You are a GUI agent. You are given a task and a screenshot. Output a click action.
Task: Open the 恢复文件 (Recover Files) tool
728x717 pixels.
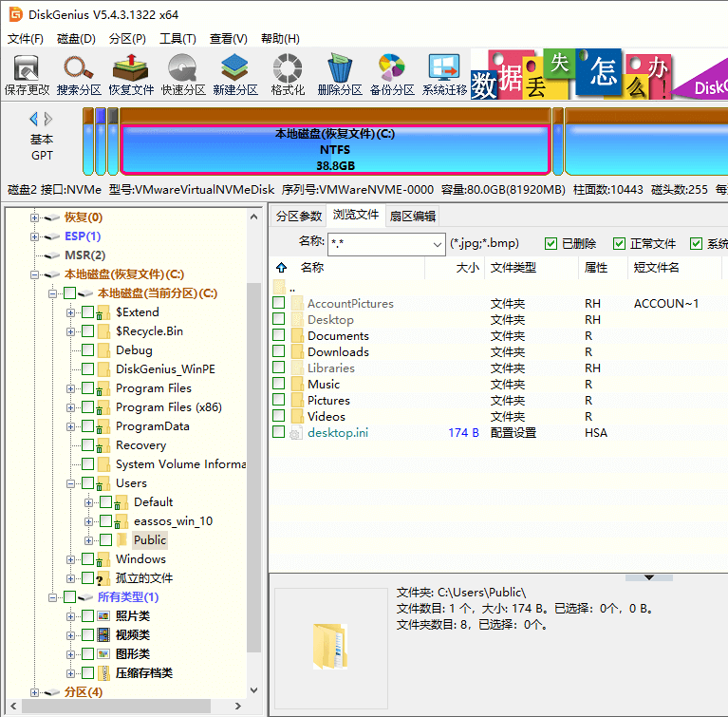point(131,74)
